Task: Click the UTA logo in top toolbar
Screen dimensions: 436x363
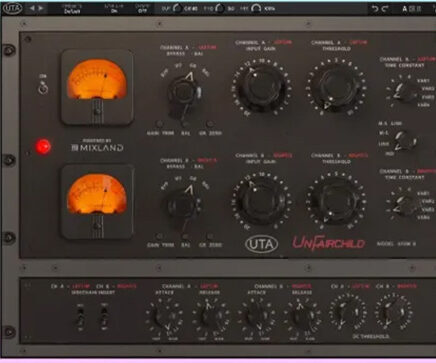Action: (x=12, y=8)
